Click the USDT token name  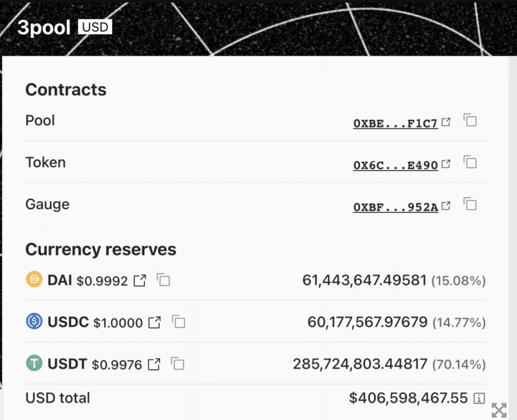click(67, 364)
